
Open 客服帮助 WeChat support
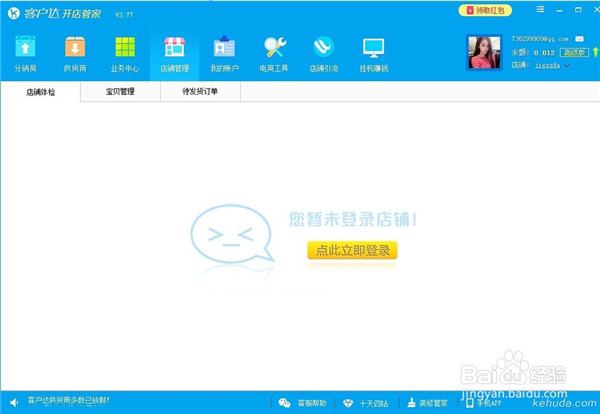[x=302, y=403]
